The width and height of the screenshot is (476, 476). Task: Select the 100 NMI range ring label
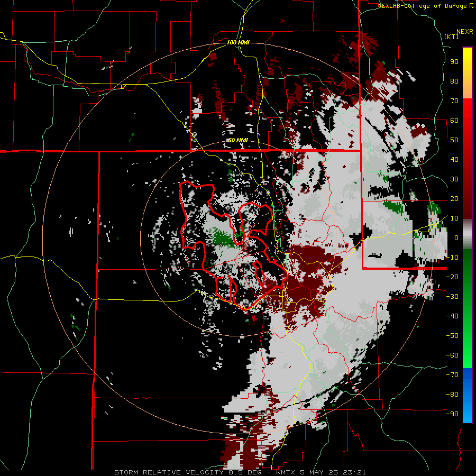pos(238,42)
